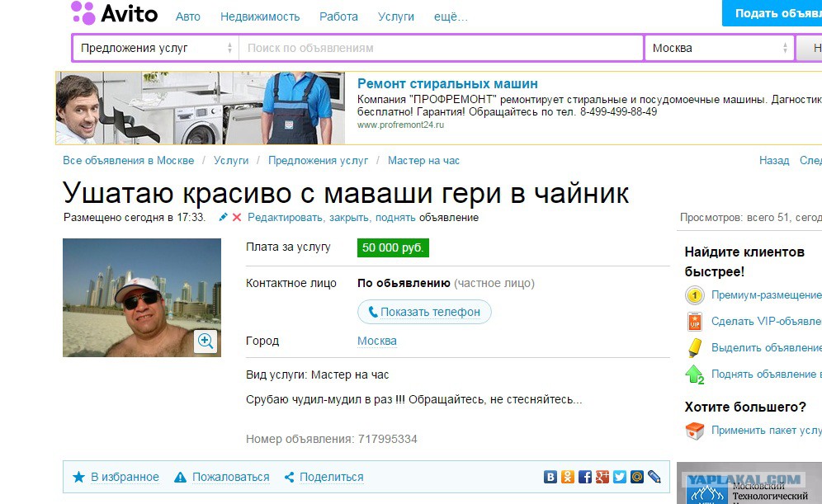822x504 pixels.
Task: Share via the Mail.ru @ icon
Action: tap(637, 477)
